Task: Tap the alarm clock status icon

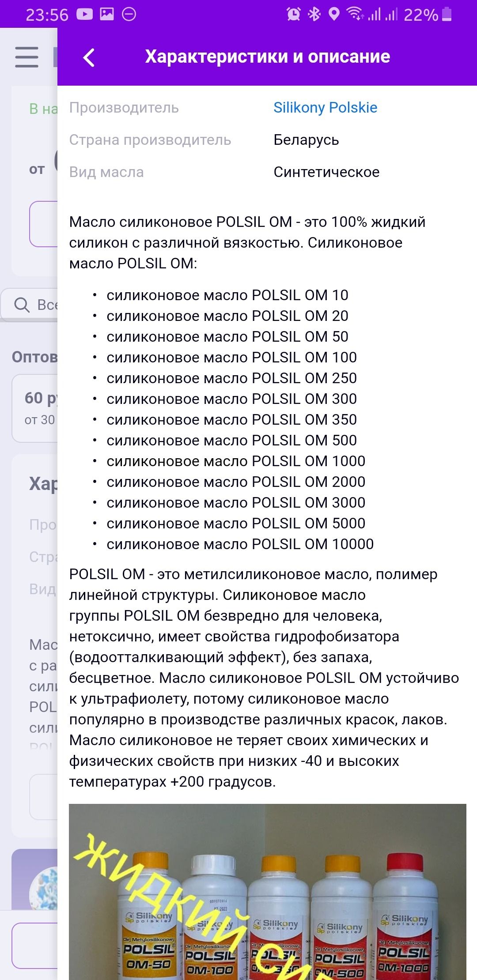Action: point(293,15)
